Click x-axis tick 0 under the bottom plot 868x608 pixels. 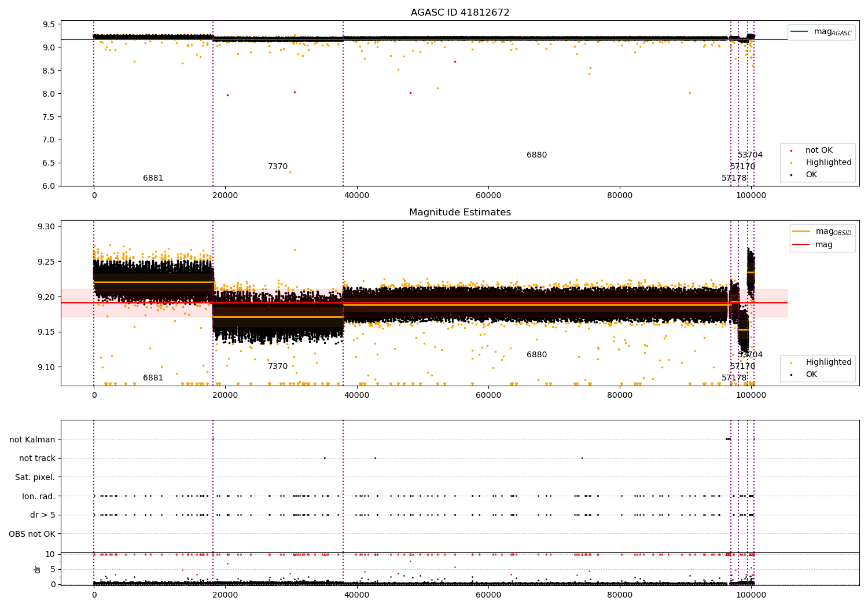point(94,595)
